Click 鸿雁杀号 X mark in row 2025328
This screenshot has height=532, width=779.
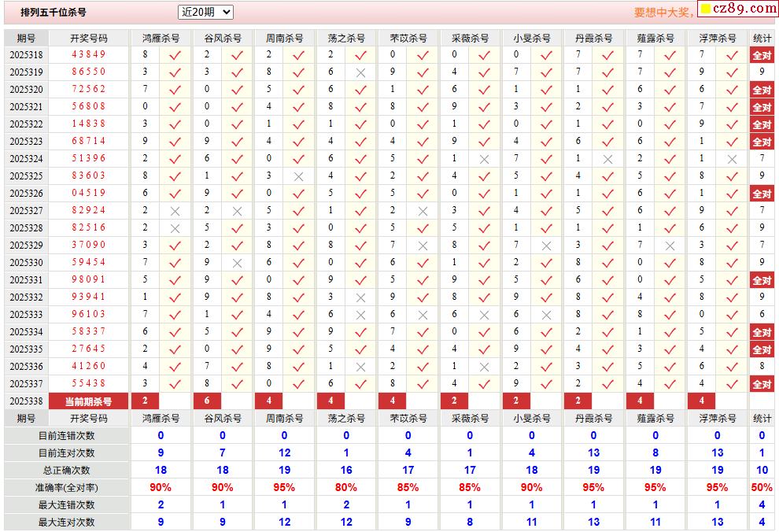175,228
